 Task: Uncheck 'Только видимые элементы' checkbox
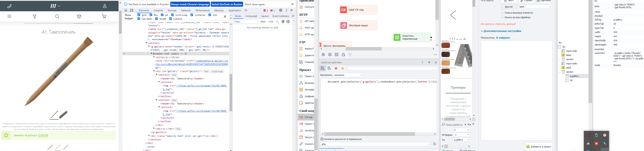click(x=502, y=13)
